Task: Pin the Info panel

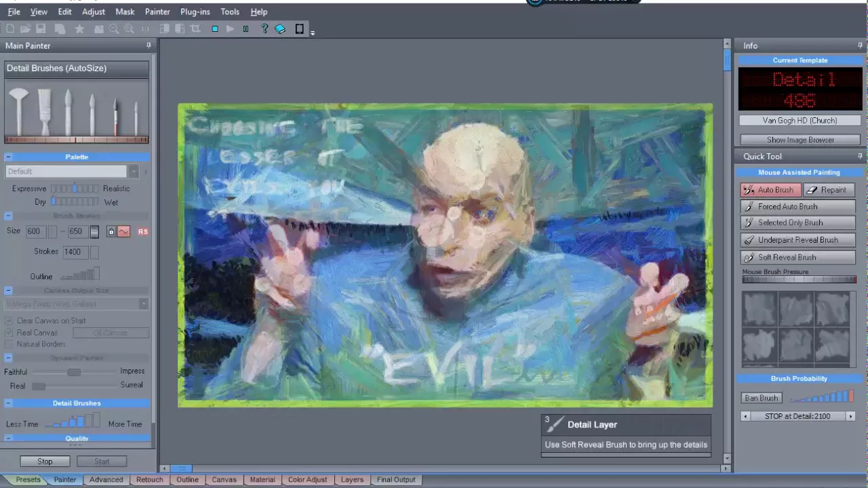Action: [x=860, y=45]
